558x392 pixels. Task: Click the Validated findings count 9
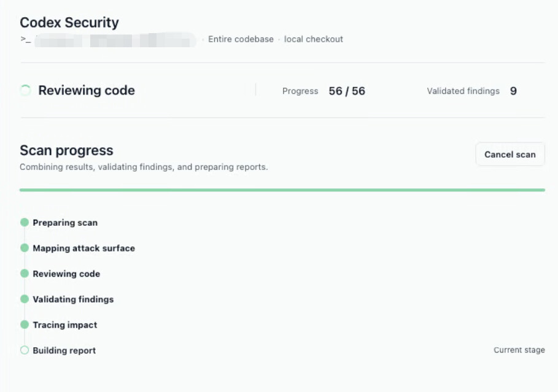[513, 91]
